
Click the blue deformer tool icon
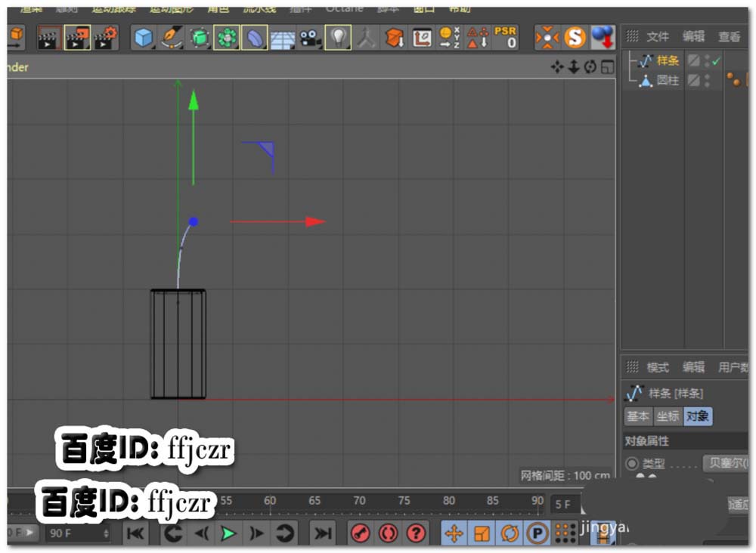pos(254,38)
